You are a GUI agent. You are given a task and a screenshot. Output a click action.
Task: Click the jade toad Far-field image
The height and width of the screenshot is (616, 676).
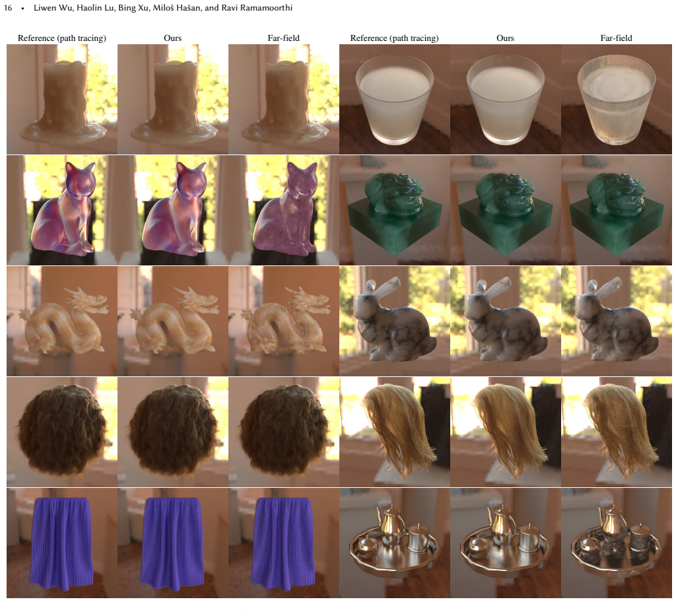click(x=617, y=210)
